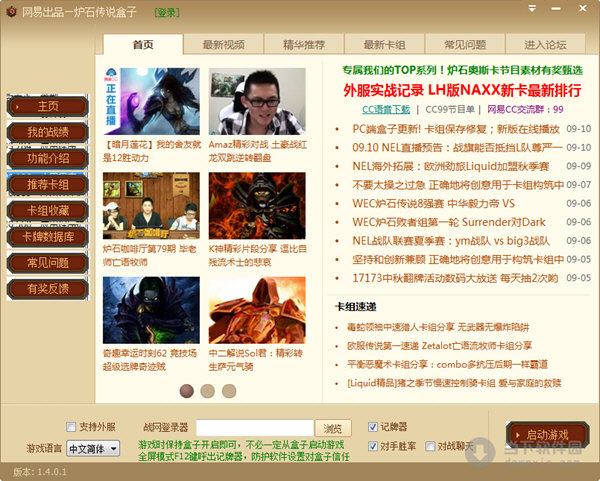Screen dimensions: 600x481
Task: Click the 战网登录器 path input field
Action: click(255, 428)
